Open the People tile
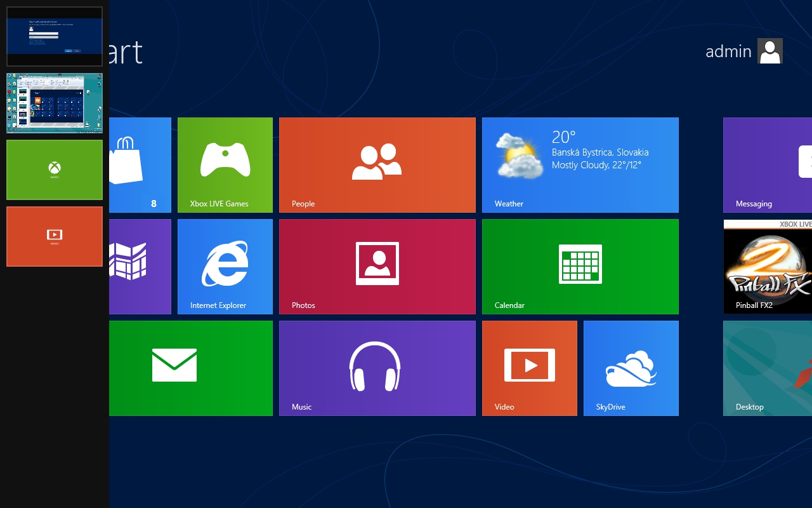Image resolution: width=812 pixels, height=508 pixels. tap(377, 165)
